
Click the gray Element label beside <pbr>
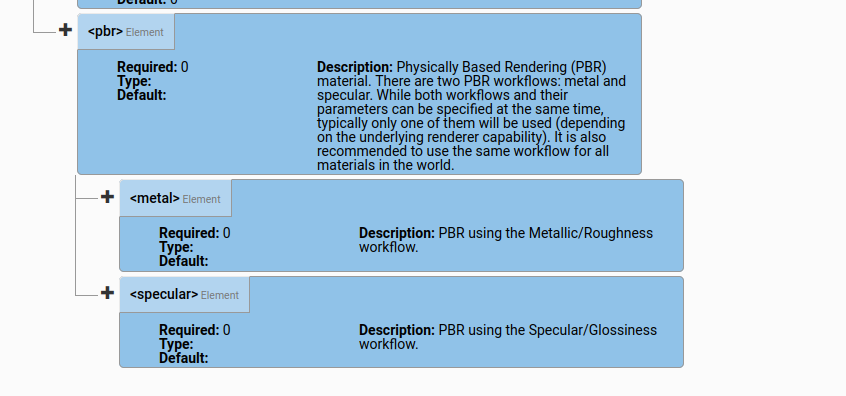tap(145, 32)
